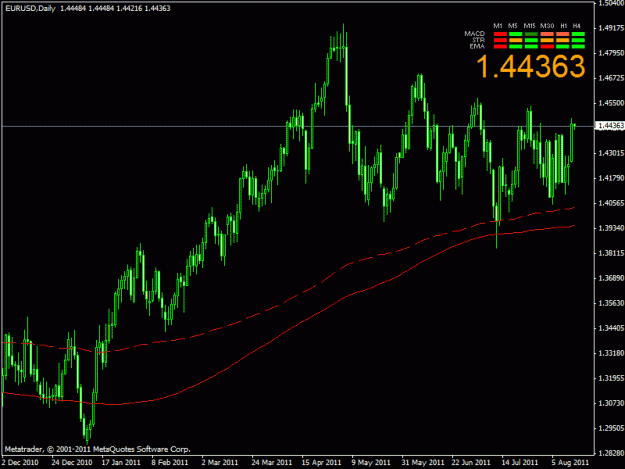Click the green MACD cell under M5
This screenshot has width=625, height=469.
[x=515, y=34]
